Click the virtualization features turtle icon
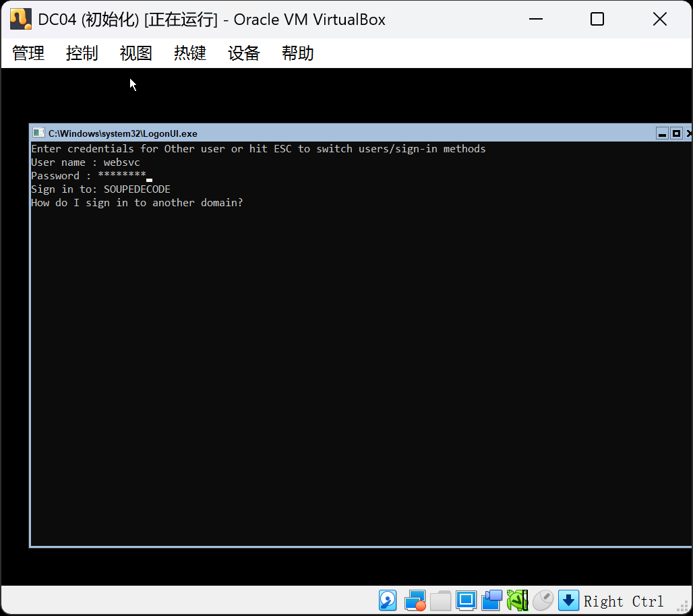The height and width of the screenshot is (616, 693). point(516,600)
